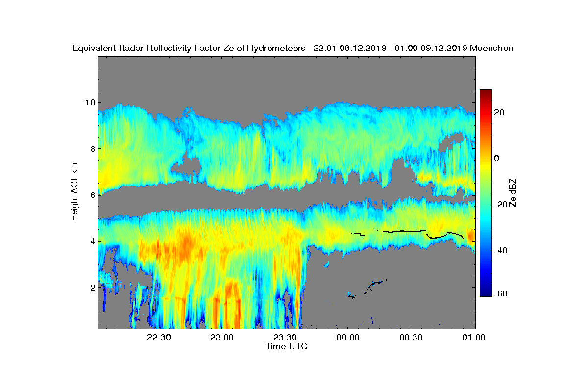
Task: Click the dark blue bottom of the colorbar
Action: click(486, 294)
